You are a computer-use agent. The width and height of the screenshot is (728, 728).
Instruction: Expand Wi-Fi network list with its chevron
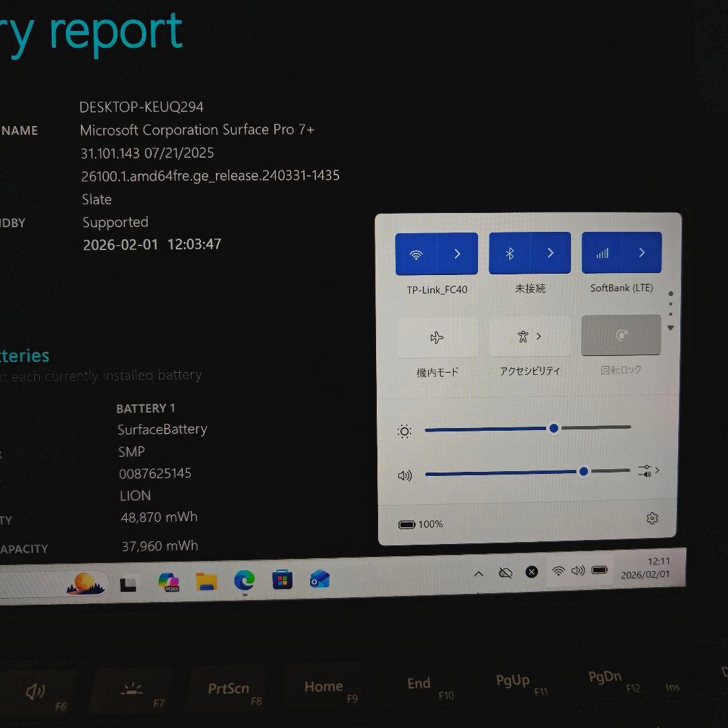click(457, 253)
